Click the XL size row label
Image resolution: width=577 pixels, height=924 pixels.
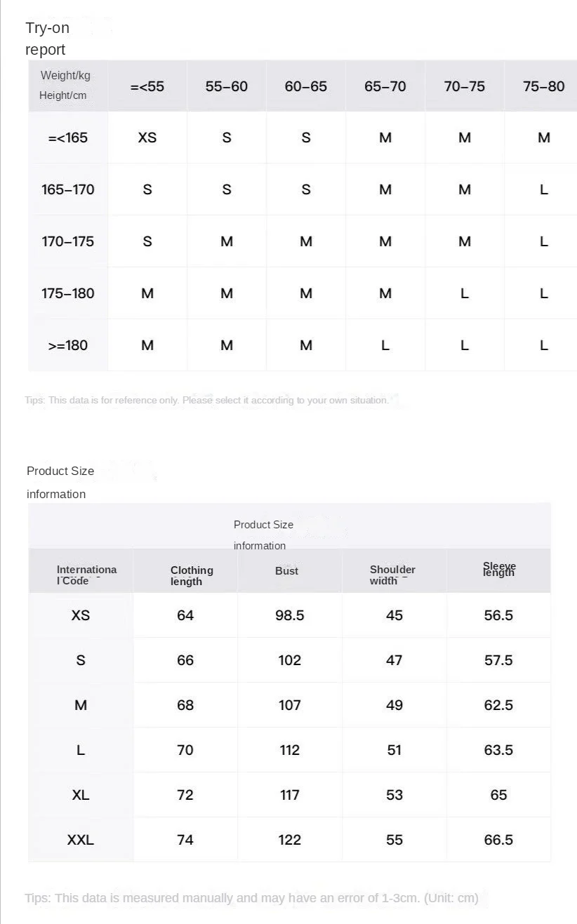pyautogui.click(x=81, y=795)
